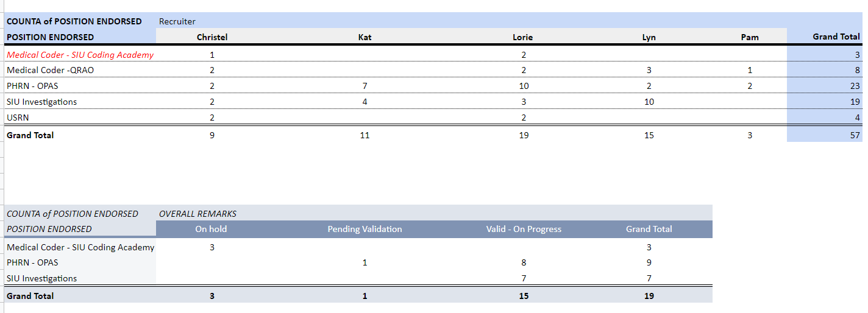Click PHRN - OPAS label in the bottom table
868x313 pixels.
pos(32,262)
